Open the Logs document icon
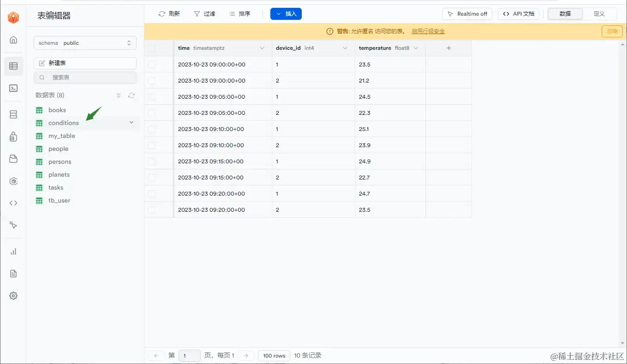The width and height of the screenshot is (627, 364). pos(13,274)
